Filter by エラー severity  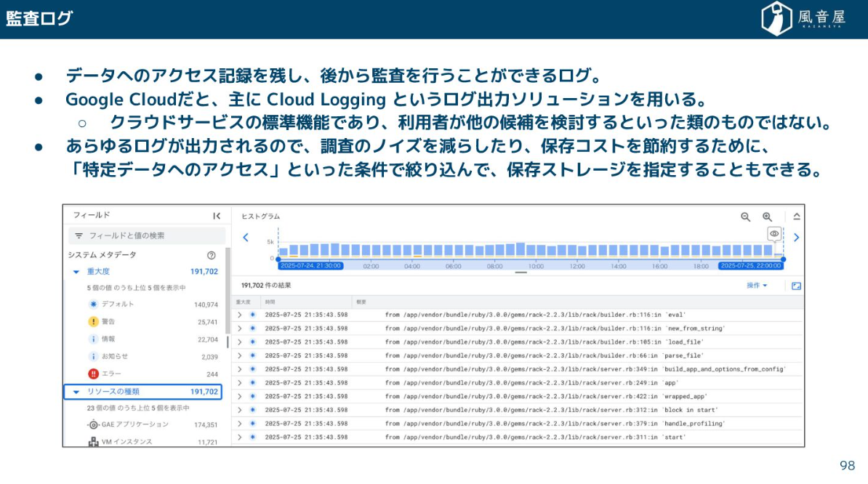click(110, 374)
